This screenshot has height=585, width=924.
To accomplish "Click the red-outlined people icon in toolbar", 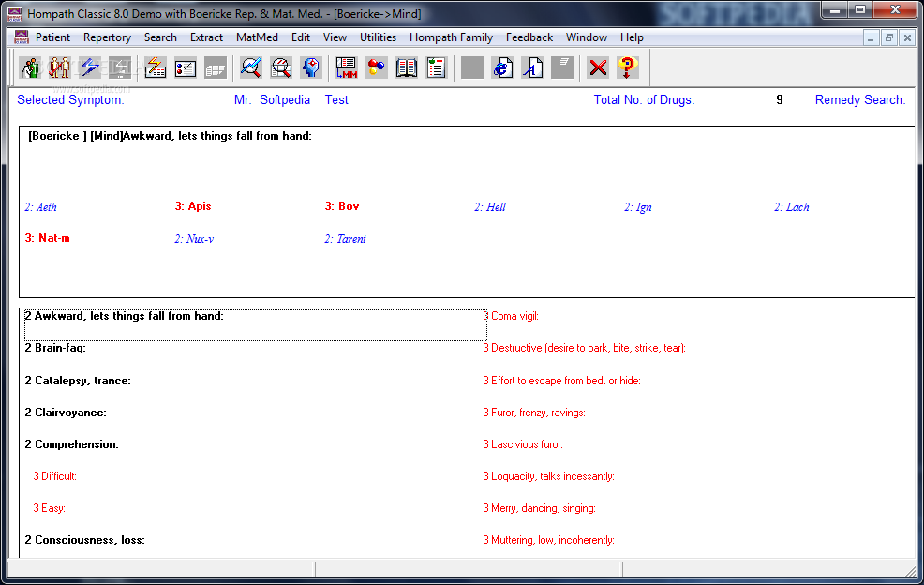I will coord(60,67).
